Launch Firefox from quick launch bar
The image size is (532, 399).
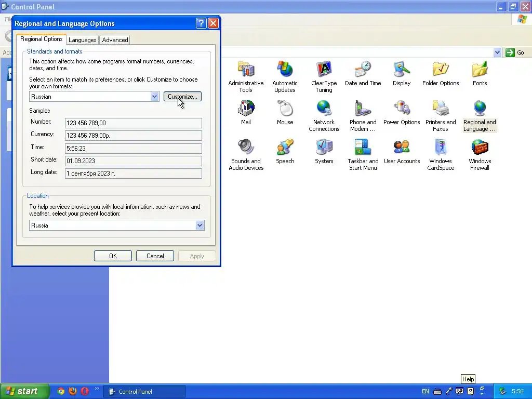pyautogui.click(x=73, y=391)
